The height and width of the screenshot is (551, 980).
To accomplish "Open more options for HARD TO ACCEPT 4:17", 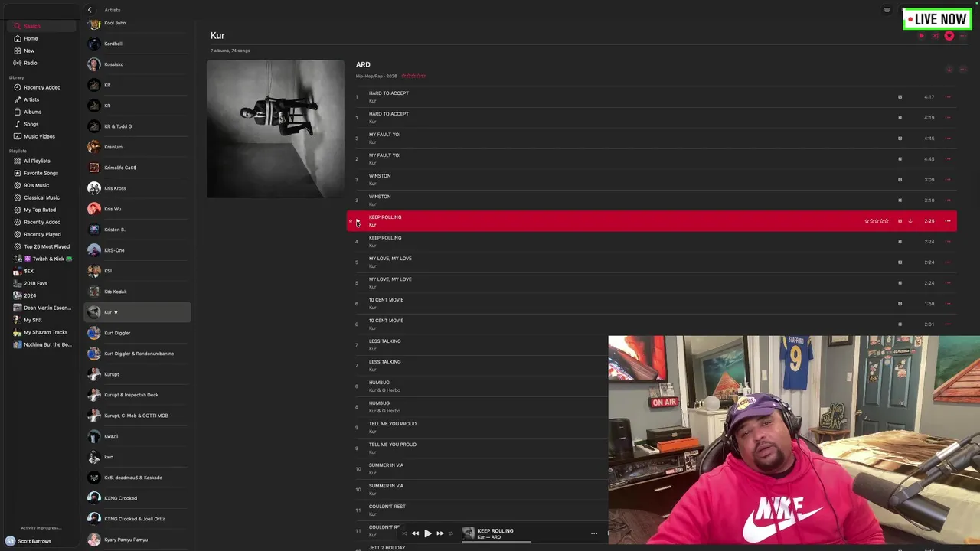I will pos(948,97).
